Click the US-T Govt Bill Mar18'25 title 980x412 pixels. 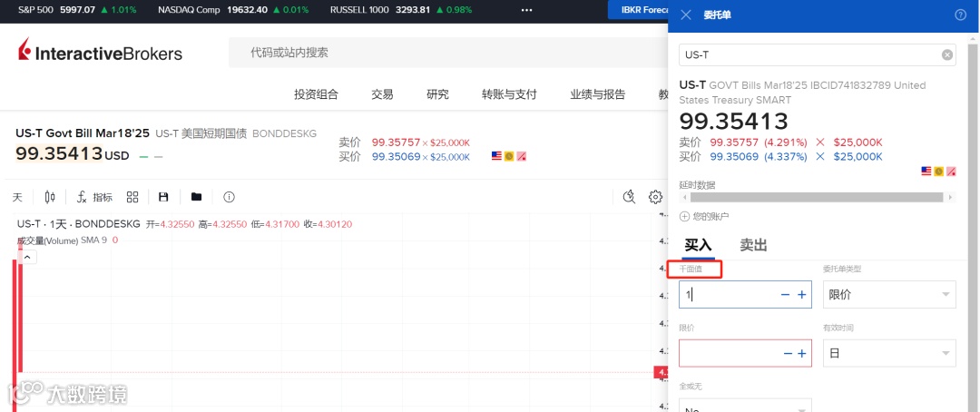click(83, 133)
